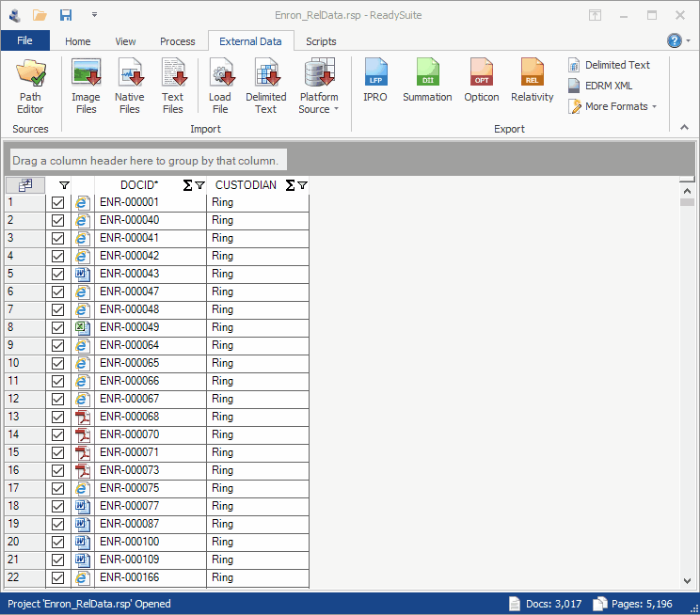Viewport: 700px width, 615px height.
Task: Export as EDRM XML
Action: point(600,86)
